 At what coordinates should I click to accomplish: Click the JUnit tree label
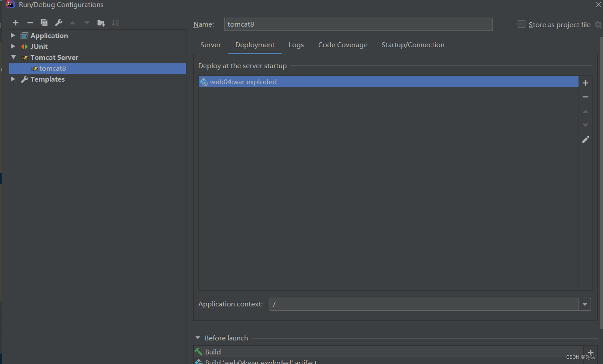pos(39,47)
